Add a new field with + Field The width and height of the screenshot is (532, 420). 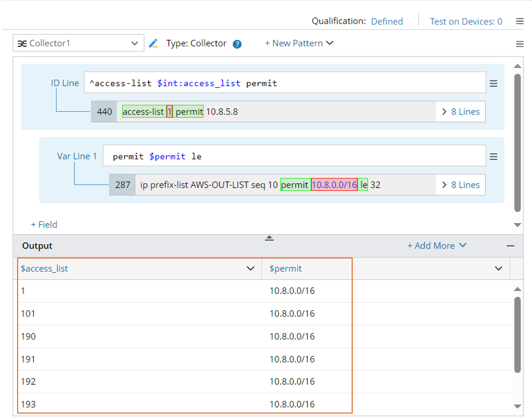[44, 224]
